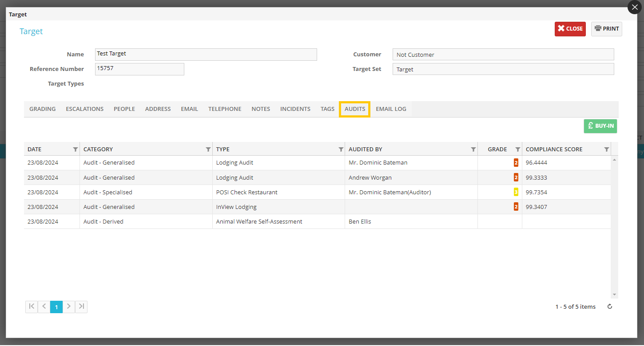Go to the last page of results
The image size is (644, 346).
coord(81,307)
